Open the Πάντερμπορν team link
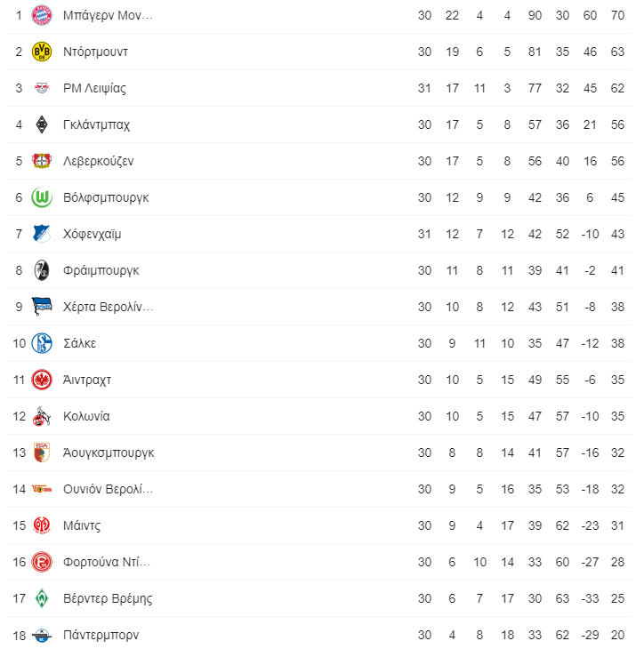 (101, 635)
